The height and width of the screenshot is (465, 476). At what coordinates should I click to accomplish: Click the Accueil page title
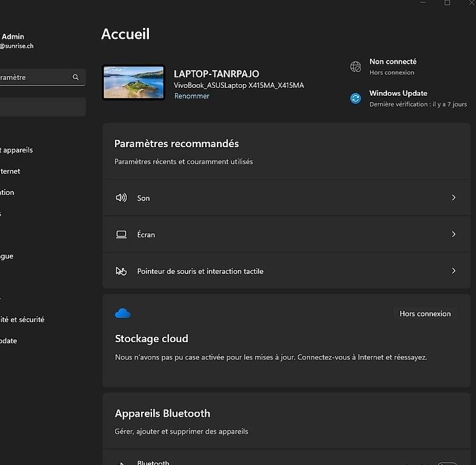pos(125,34)
